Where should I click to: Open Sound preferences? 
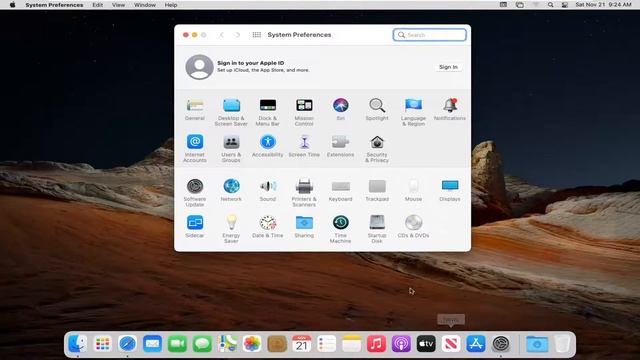[x=268, y=190]
